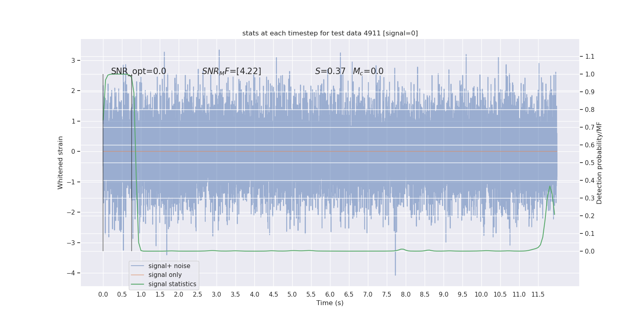644x322 pixels.
Task: Click x-axis tick label 3.0
Action: pyautogui.click(x=217, y=295)
